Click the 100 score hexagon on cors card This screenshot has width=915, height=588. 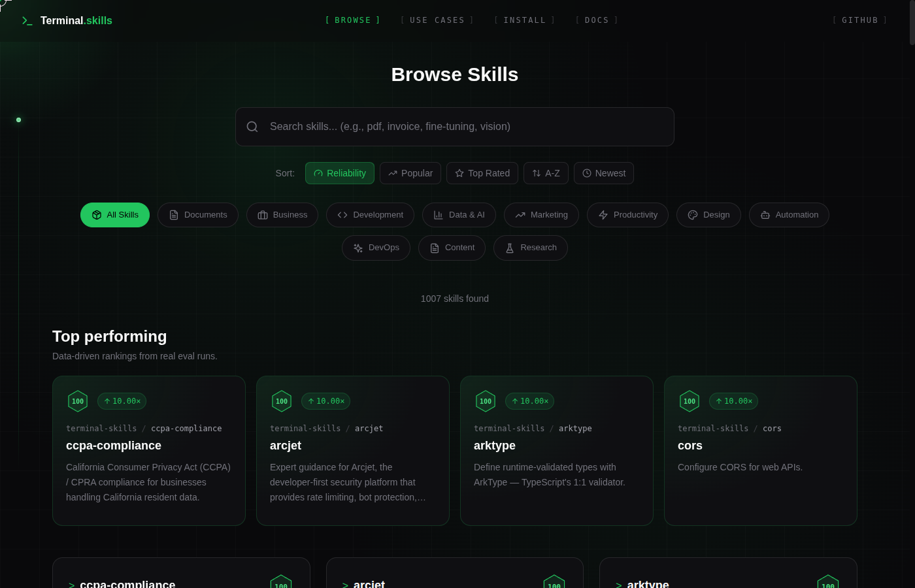pos(690,401)
